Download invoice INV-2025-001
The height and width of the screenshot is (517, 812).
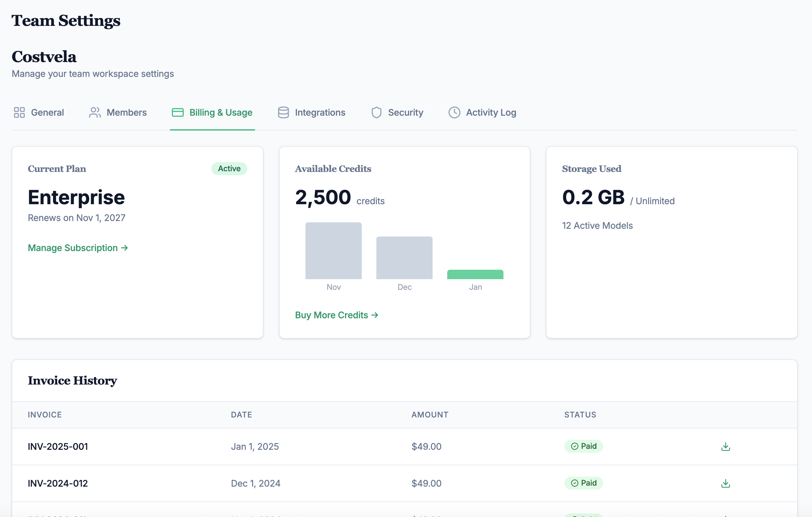pos(725,446)
